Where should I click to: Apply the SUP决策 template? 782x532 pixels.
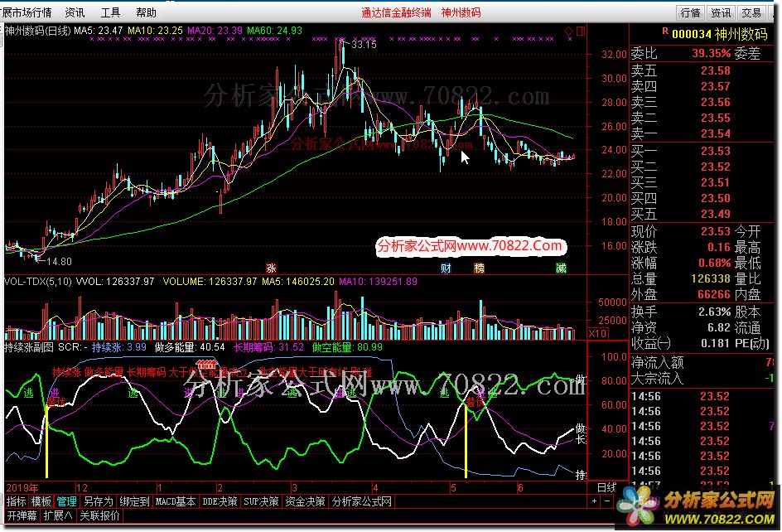(261, 501)
